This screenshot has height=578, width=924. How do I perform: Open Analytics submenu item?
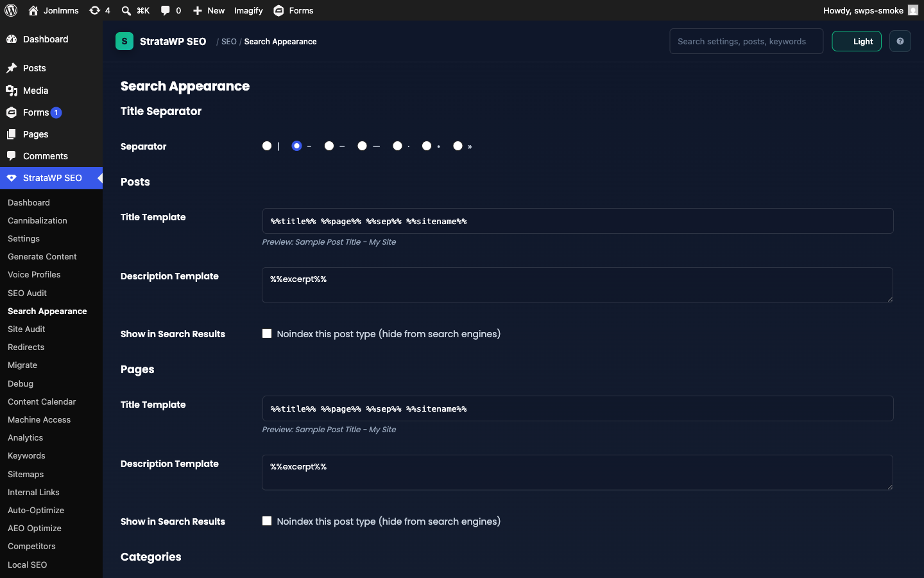coord(25,437)
